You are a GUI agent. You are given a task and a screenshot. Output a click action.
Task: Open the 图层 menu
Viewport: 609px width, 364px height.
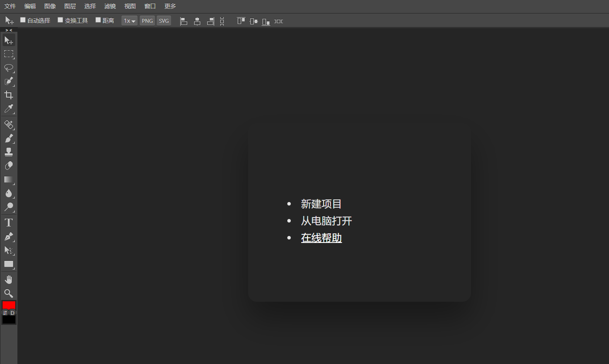tap(70, 6)
